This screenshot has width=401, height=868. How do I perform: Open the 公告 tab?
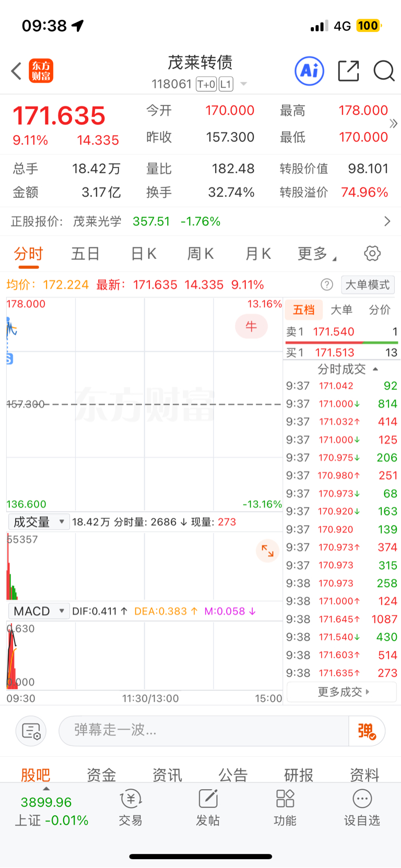(233, 775)
